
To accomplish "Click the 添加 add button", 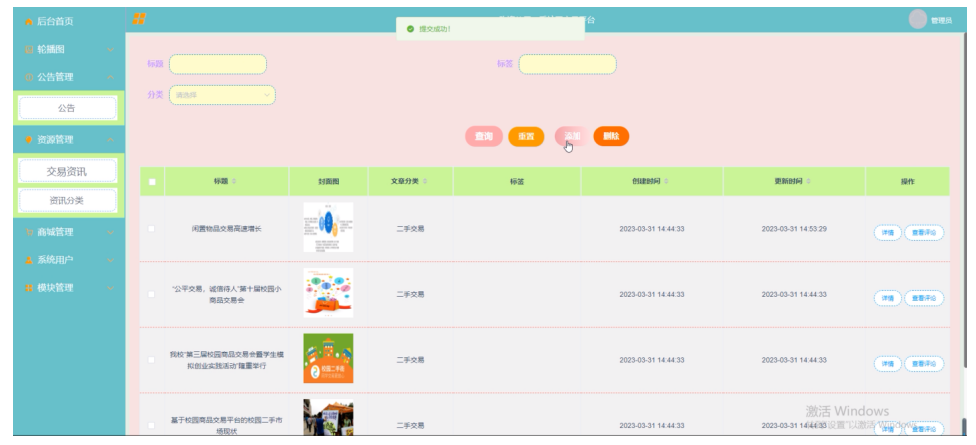I will pyautogui.click(x=571, y=136).
